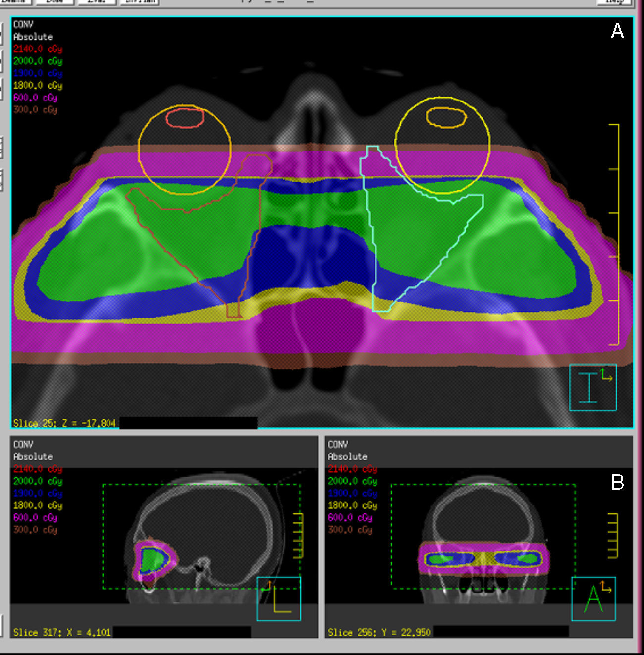The height and width of the screenshot is (655, 644).
Task: Click the Inv Plan button in toolbar
Action: [x=139, y=2]
